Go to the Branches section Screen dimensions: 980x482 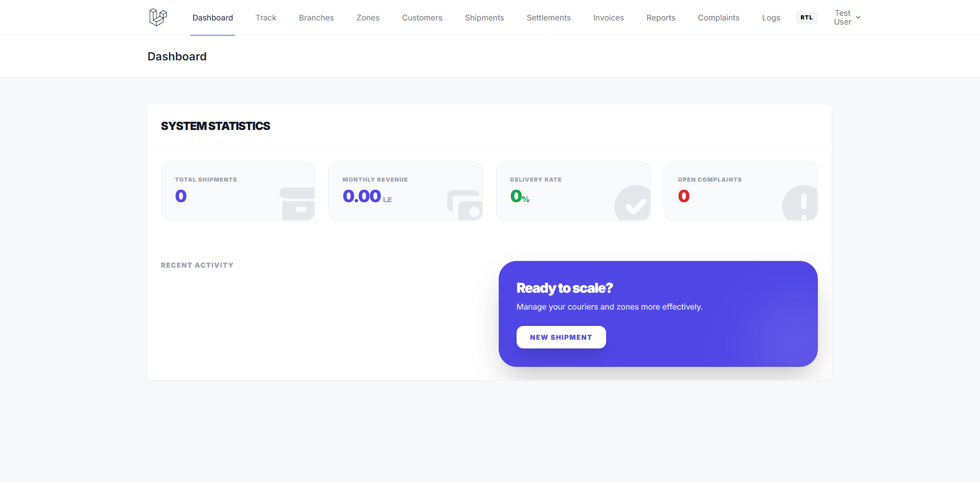[x=316, y=18]
